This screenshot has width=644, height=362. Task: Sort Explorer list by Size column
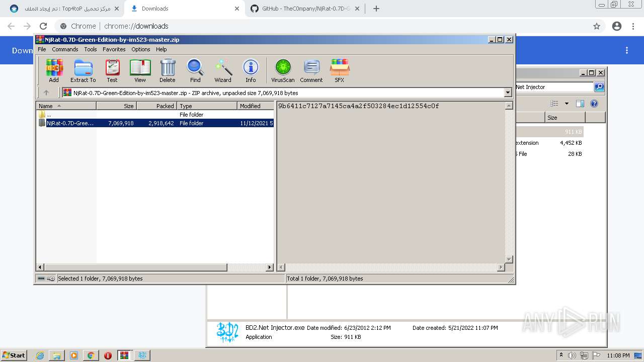pyautogui.click(x=566, y=118)
